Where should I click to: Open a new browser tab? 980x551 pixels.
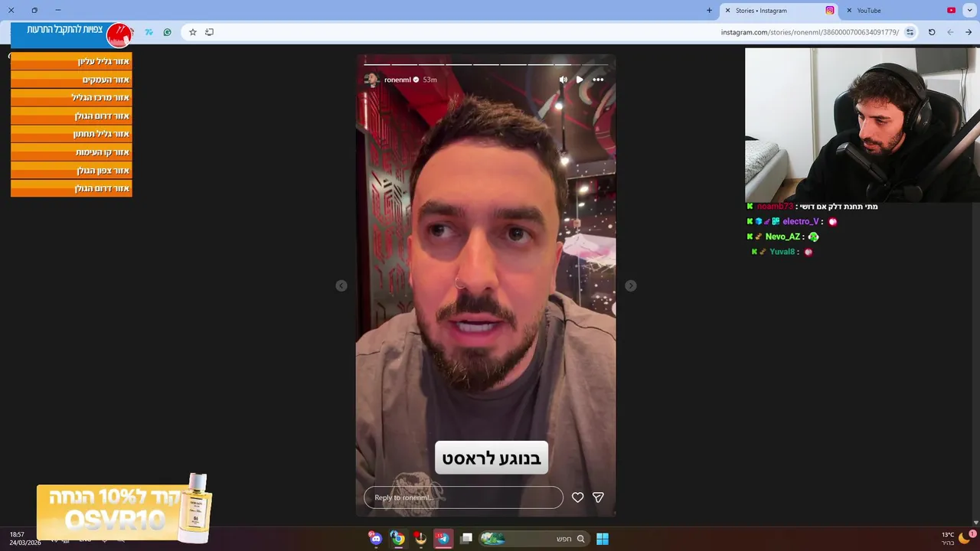(709, 11)
